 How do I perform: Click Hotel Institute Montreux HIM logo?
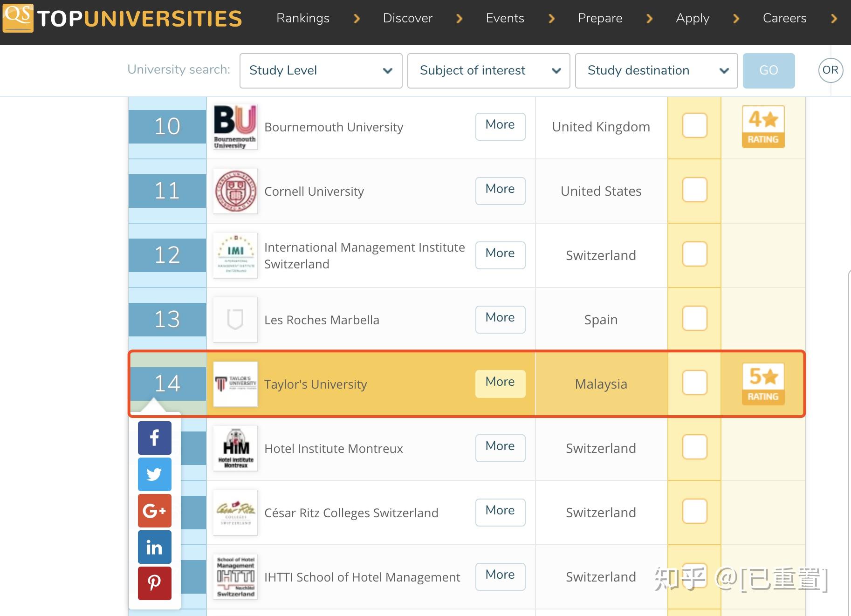click(x=235, y=448)
